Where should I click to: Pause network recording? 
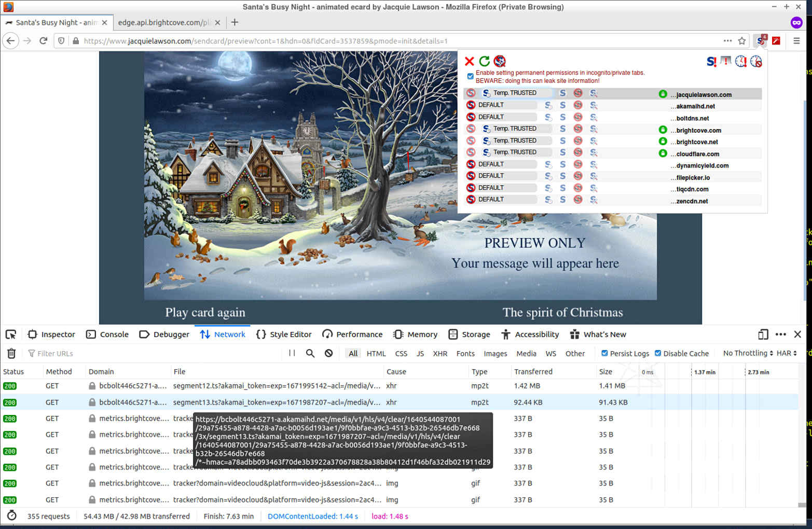292,353
